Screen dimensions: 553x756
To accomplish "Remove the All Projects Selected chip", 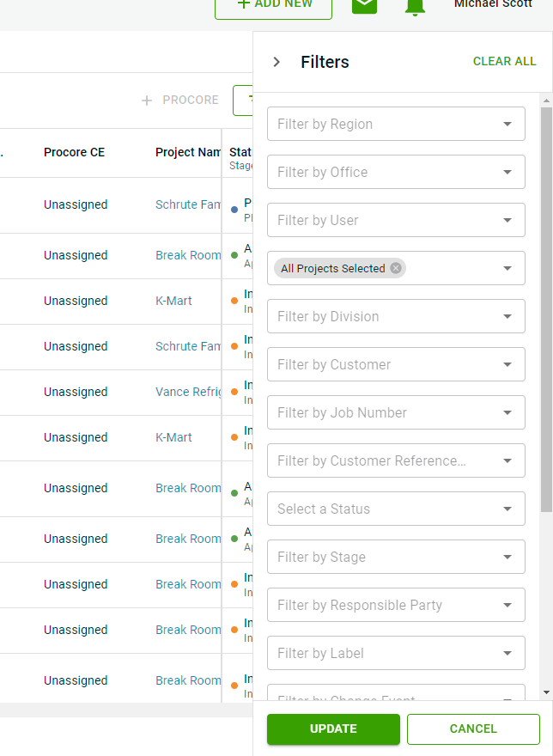I will coord(396,268).
